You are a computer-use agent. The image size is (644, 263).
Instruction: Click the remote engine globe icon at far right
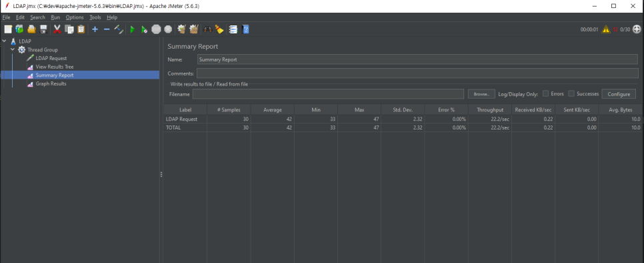point(637,29)
